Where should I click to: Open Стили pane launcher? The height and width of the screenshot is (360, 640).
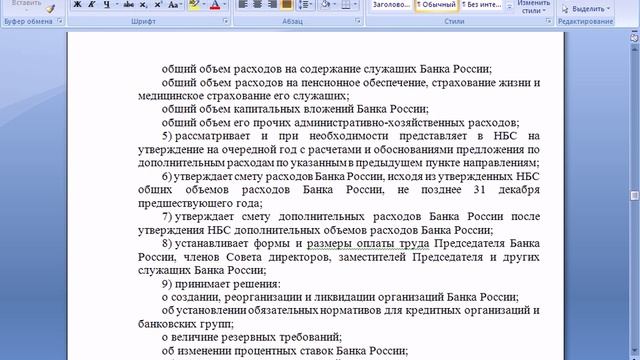pyautogui.click(x=549, y=21)
